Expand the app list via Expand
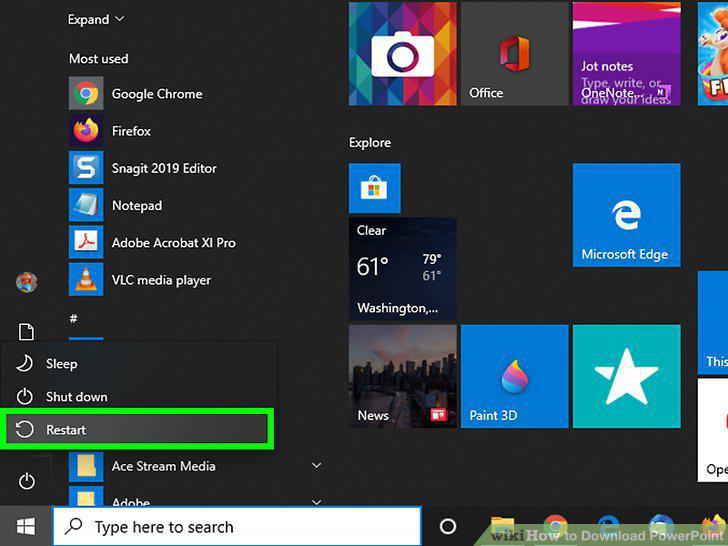The width and height of the screenshot is (728, 546). (x=96, y=20)
